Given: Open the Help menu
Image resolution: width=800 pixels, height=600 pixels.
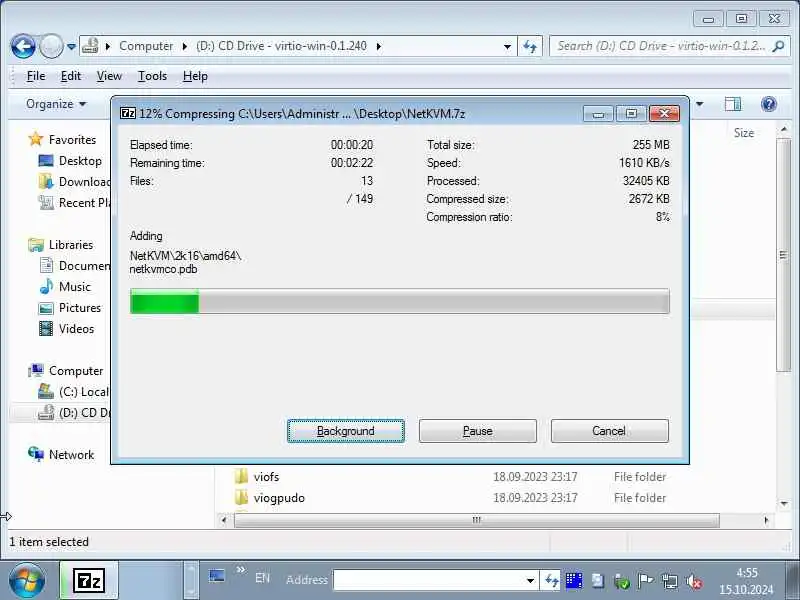Looking at the screenshot, I should pos(195,76).
